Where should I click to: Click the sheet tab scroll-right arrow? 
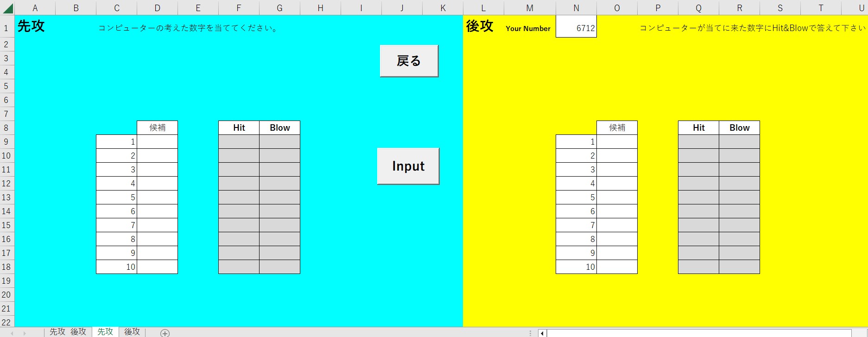coord(25,333)
